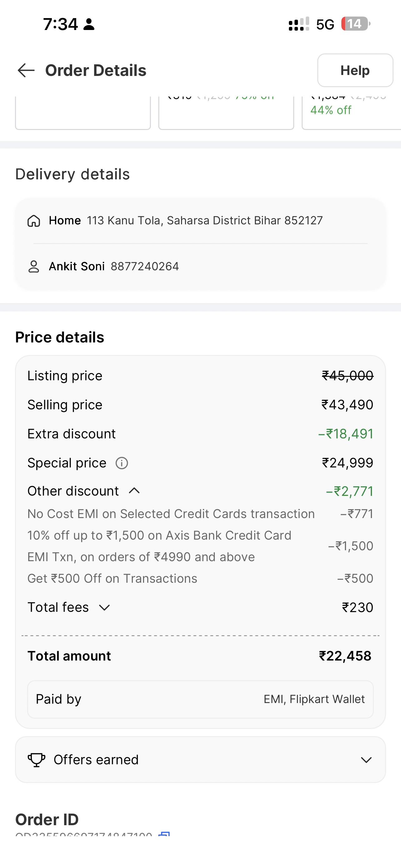The width and height of the screenshot is (401, 868).
Task: Tap the person icon beside Ankit Soni
Action: (x=34, y=267)
